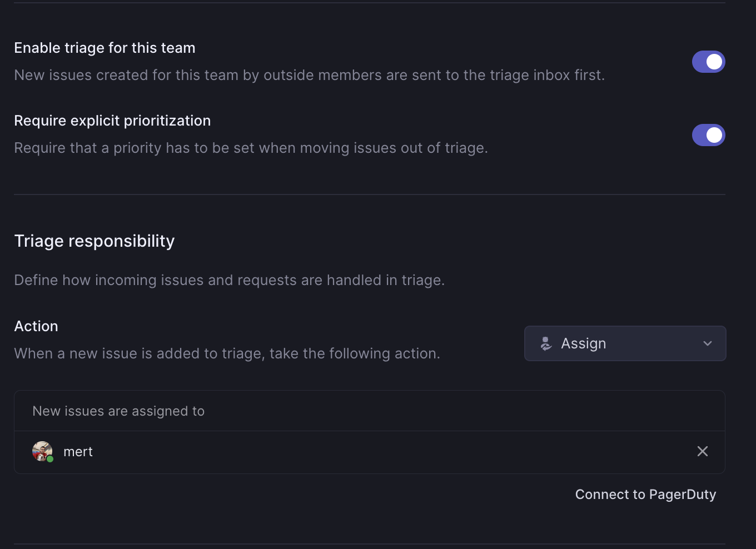Click the Action section label
This screenshot has width=756, height=549.
pyautogui.click(x=36, y=326)
